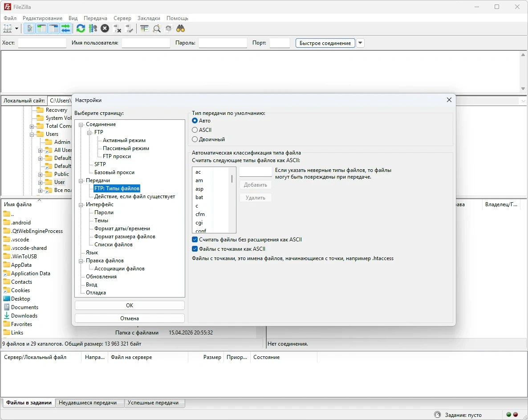Toggle message log display icon

point(30,29)
